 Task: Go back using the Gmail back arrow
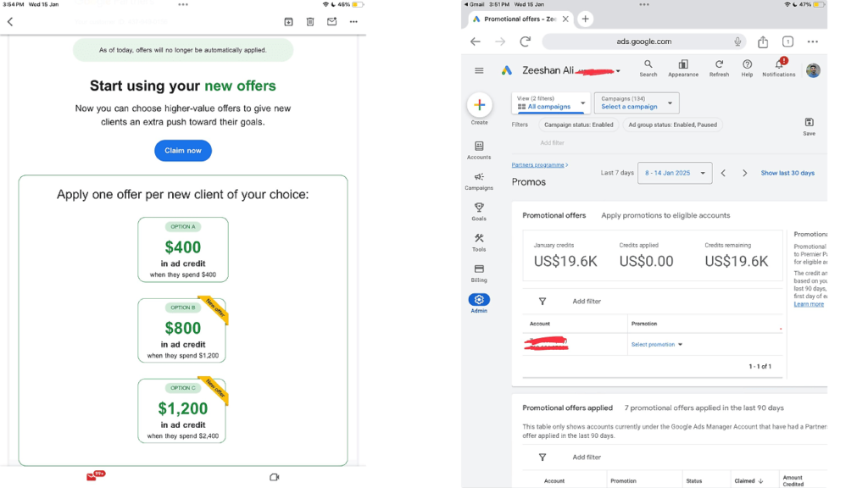point(10,21)
